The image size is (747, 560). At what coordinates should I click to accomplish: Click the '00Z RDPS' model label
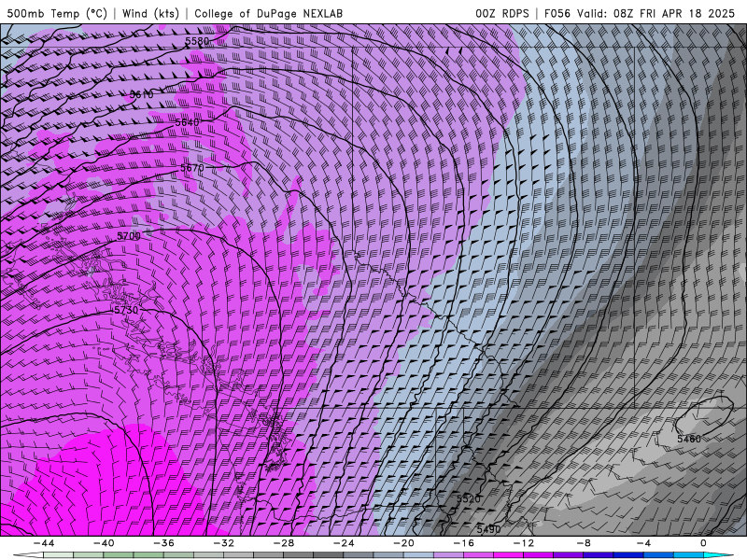click(502, 13)
